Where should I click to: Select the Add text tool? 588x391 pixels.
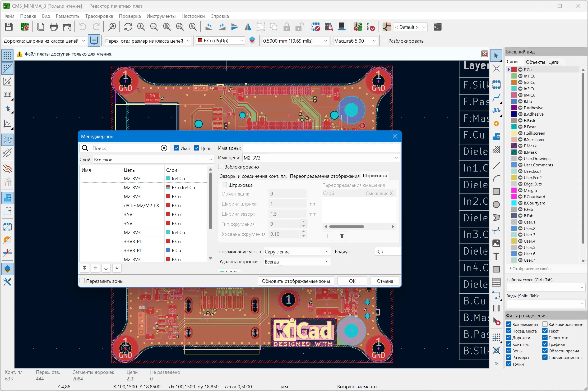point(496,256)
